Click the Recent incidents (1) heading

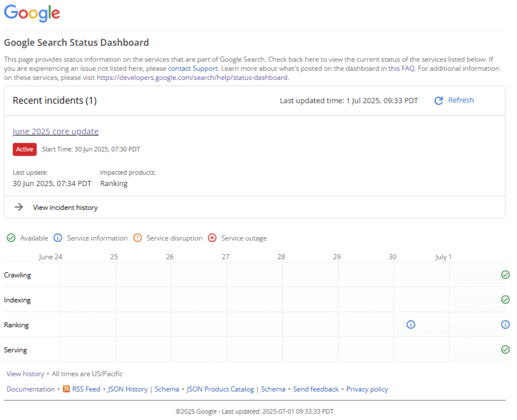tap(54, 100)
